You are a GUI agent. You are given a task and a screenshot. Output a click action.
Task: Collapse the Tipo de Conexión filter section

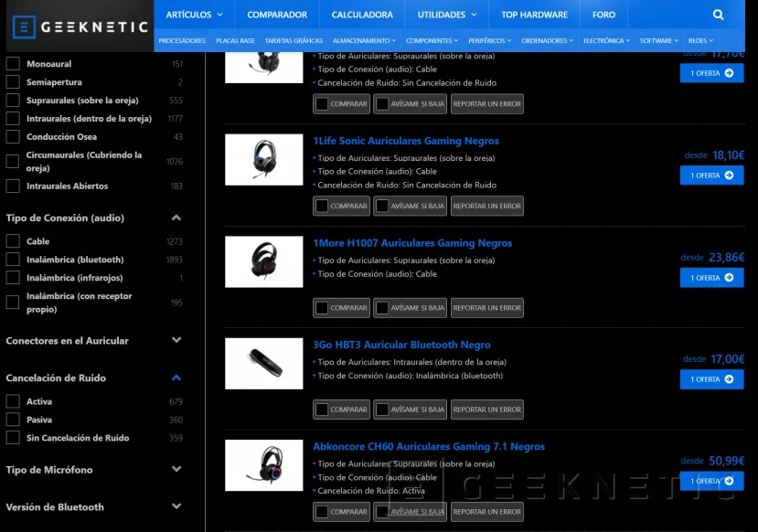176,218
